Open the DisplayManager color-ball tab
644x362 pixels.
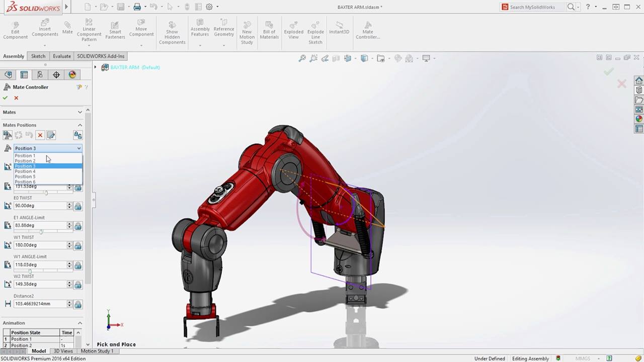pyautogui.click(x=72, y=75)
